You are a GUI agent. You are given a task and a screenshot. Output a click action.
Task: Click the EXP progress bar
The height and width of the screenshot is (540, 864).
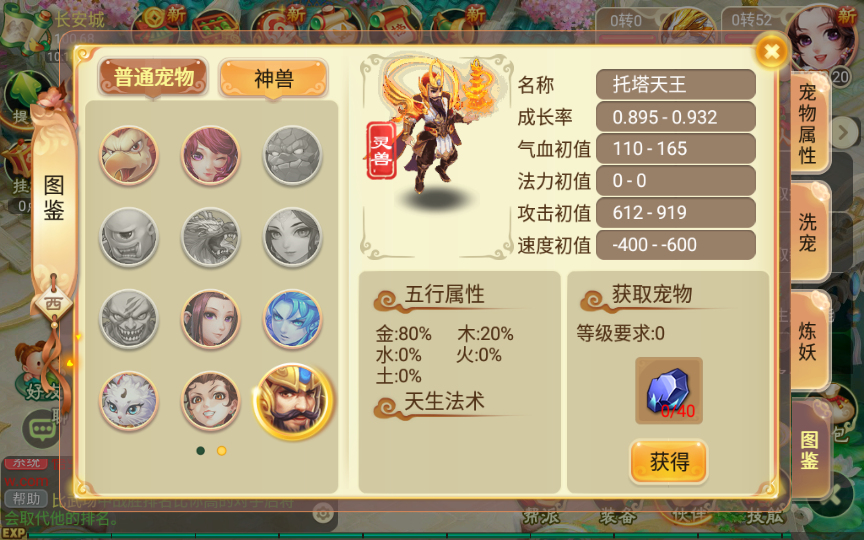(x=441, y=536)
